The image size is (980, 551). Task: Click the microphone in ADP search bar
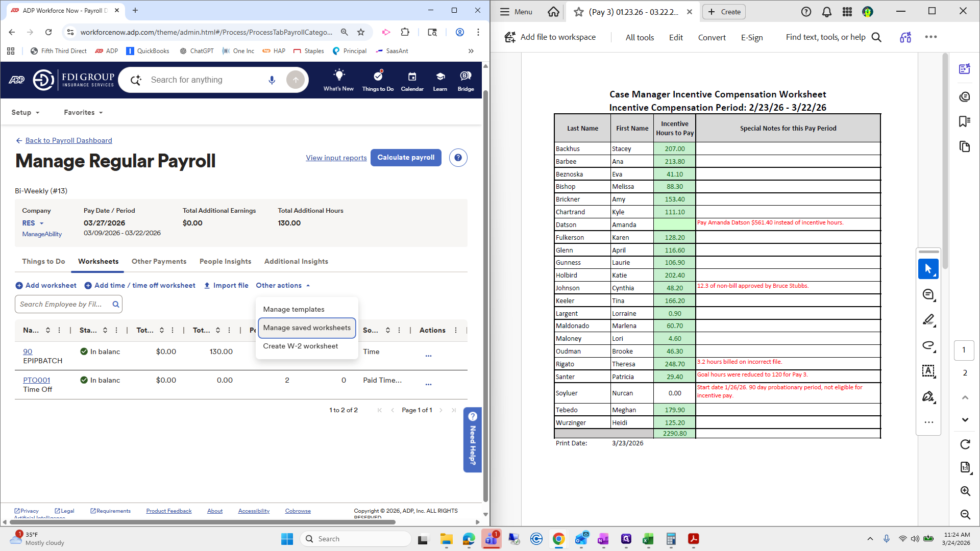272,80
